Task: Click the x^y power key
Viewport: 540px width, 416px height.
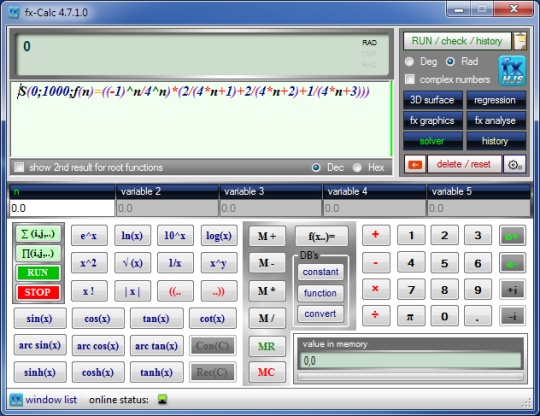Action: (219, 263)
